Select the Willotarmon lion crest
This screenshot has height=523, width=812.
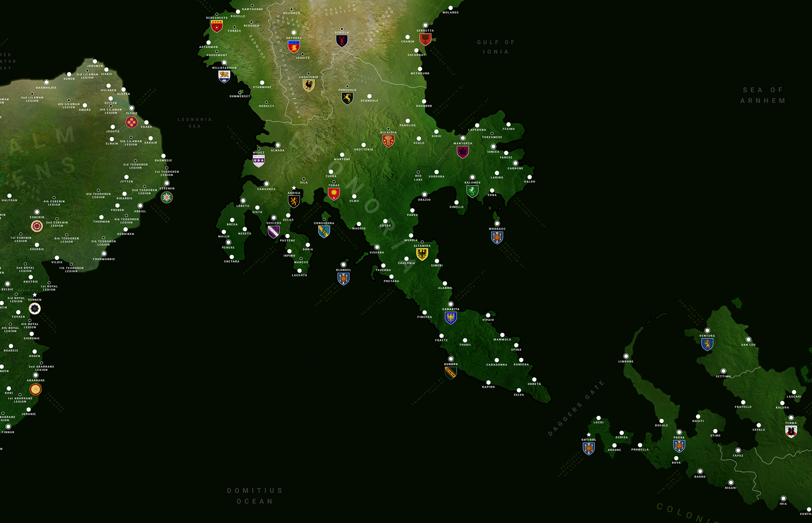[x=224, y=76]
